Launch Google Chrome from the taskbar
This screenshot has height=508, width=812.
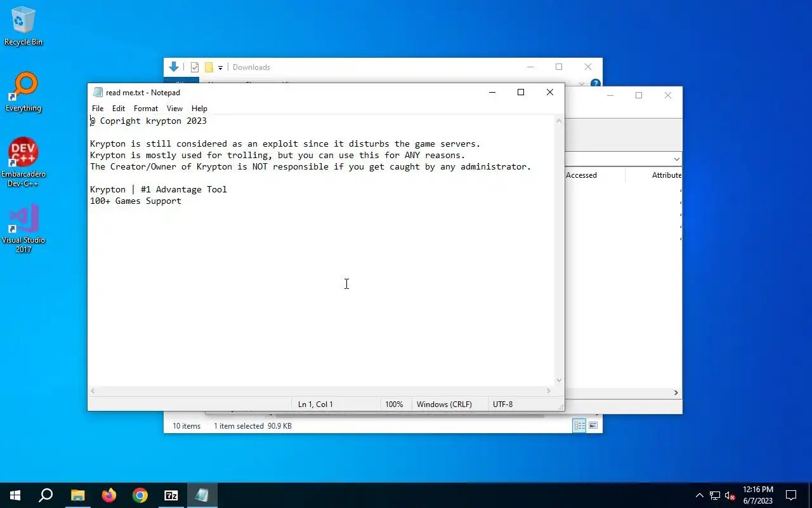click(x=140, y=495)
